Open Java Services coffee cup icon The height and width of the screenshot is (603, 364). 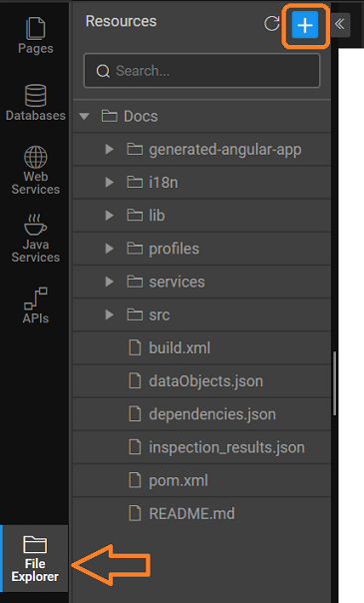coord(35,225)
